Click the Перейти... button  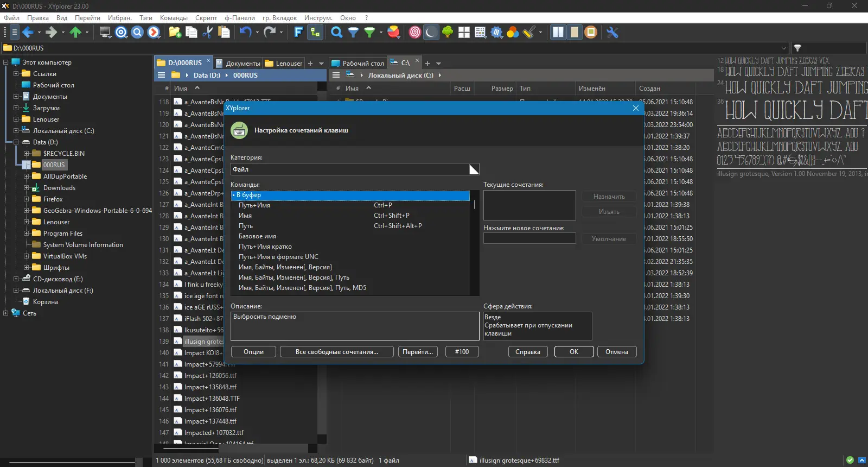coord(418,352)
